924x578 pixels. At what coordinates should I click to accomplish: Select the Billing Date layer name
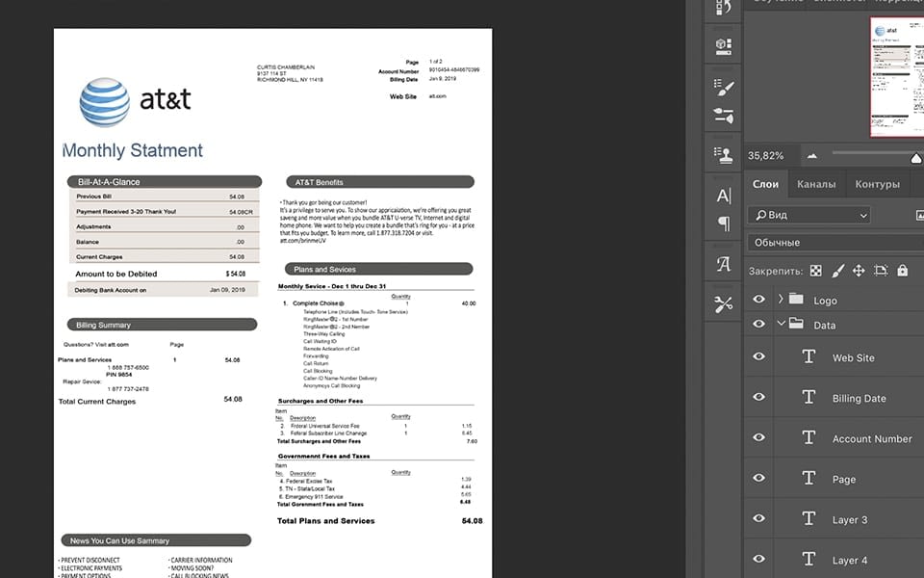click(x=860, y=398)
